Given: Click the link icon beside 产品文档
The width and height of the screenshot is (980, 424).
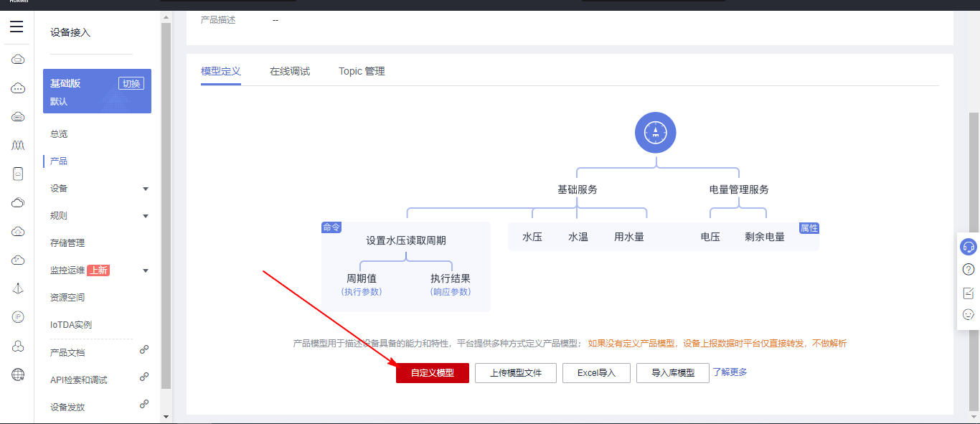Looking at the screenshot, I should point(144,349).
